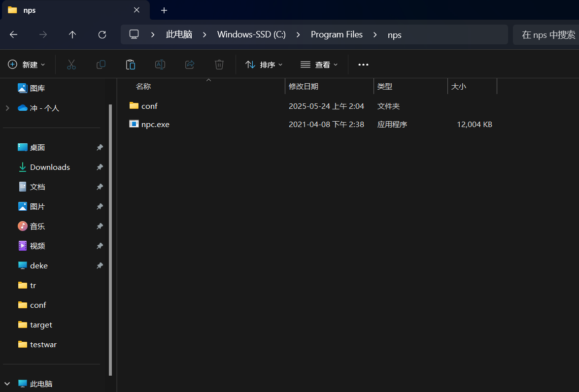Click the computer icon in the address bar

[x=134, y=34]
